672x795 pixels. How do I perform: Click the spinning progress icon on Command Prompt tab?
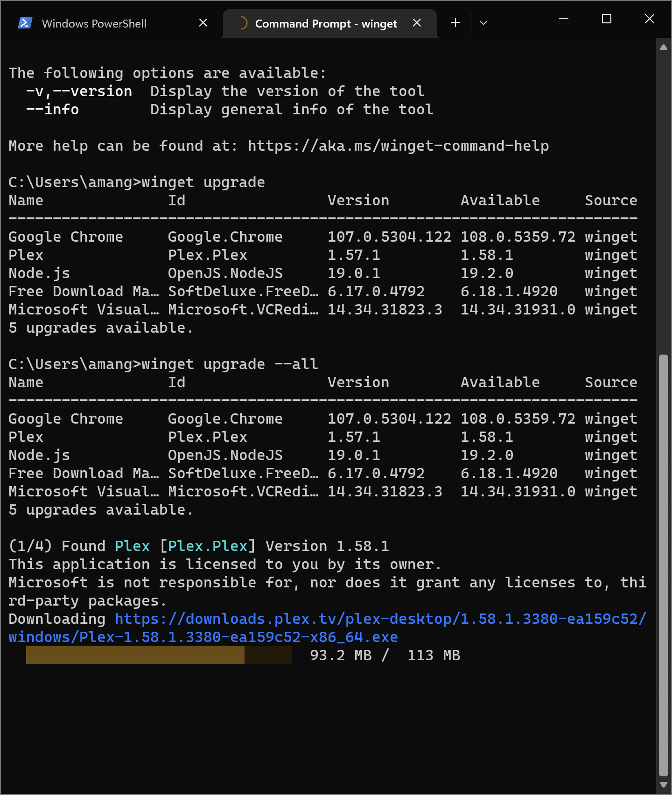(242, 23)
